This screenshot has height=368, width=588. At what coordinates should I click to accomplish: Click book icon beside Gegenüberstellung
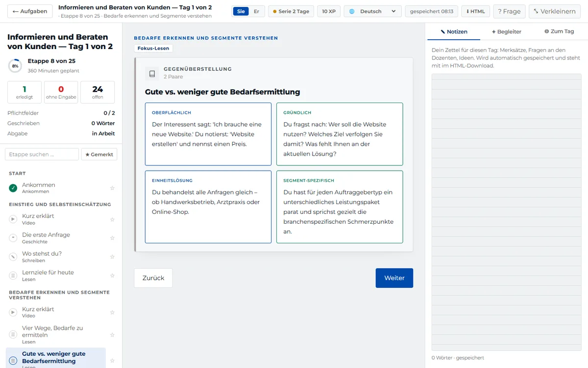pos(152,74)
